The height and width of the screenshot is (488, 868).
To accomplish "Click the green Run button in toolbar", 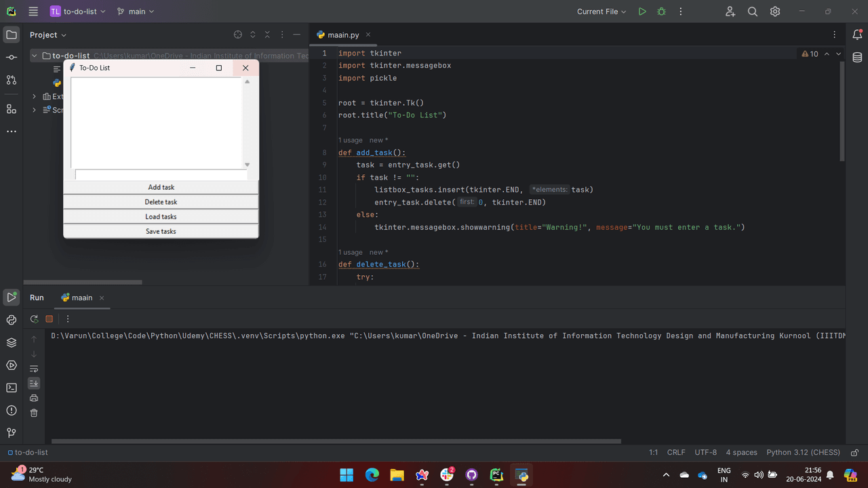I will coord(642,12).
